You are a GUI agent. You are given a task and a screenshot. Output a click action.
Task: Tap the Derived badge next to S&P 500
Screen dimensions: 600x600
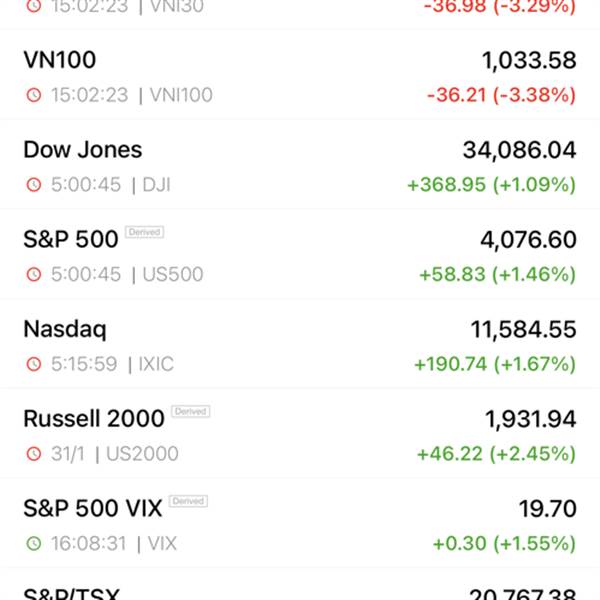[x=145, y=232]
